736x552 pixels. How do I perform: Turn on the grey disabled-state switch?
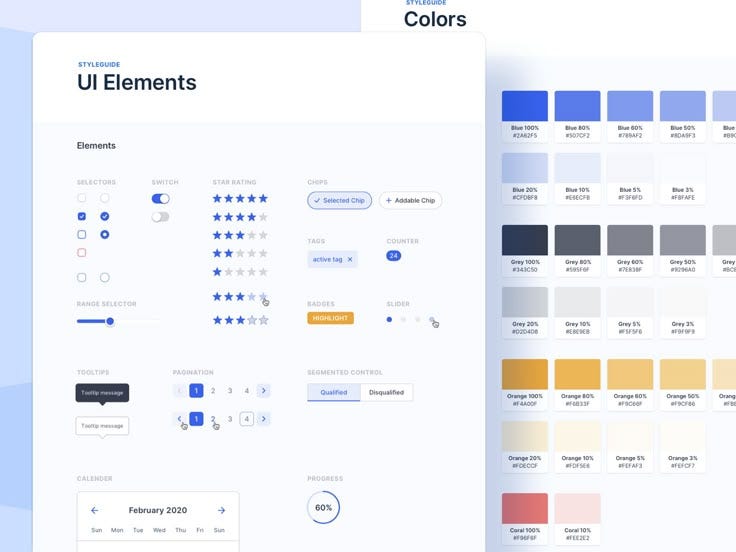coord(161,217)
